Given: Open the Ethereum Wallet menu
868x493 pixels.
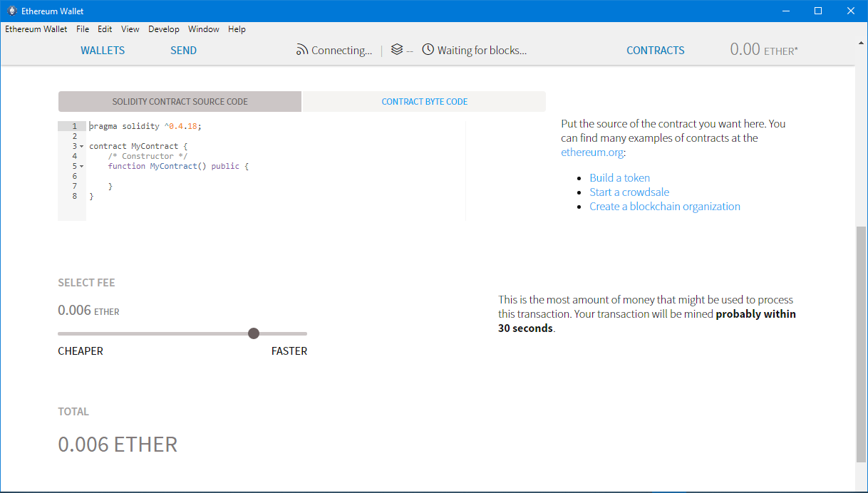Looking at the screenshot, I should coord(36,29).
